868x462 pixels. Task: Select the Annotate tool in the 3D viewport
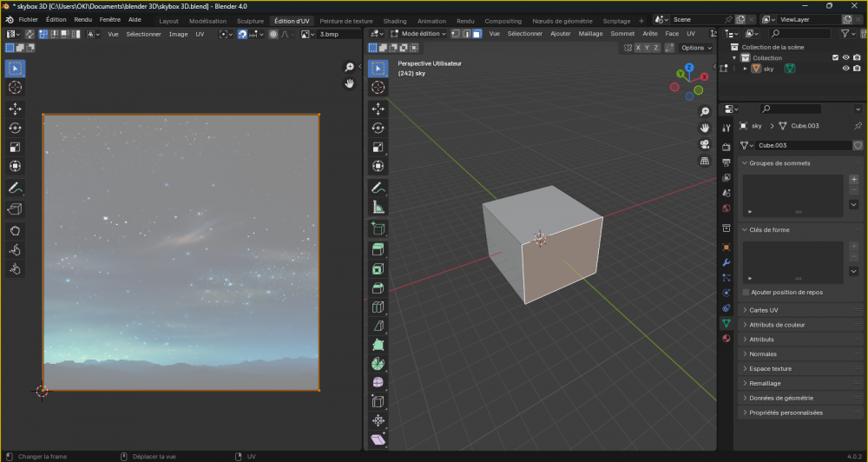coord(378,188)
